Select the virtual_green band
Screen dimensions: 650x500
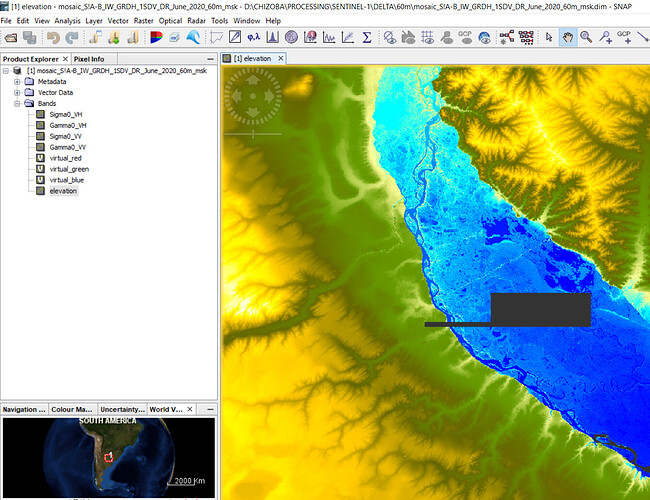coord(69,169)
